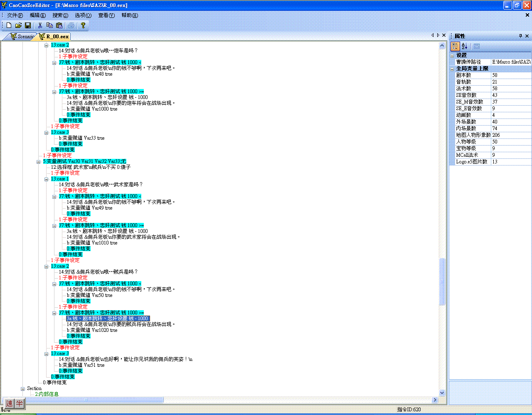Click the Paste clipboard icon

pos(59,25)
